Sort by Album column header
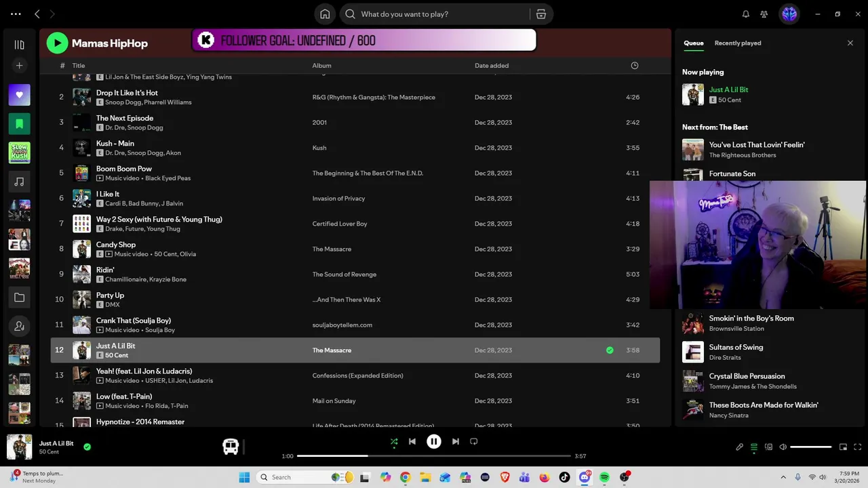Screen dimensions: 868x488 tap(321, 66)
